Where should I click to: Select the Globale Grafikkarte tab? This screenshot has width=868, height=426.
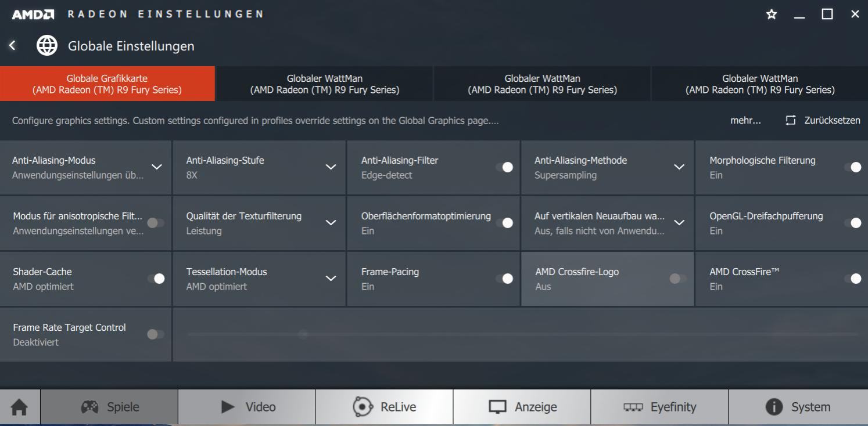click(x=107, y=84)
